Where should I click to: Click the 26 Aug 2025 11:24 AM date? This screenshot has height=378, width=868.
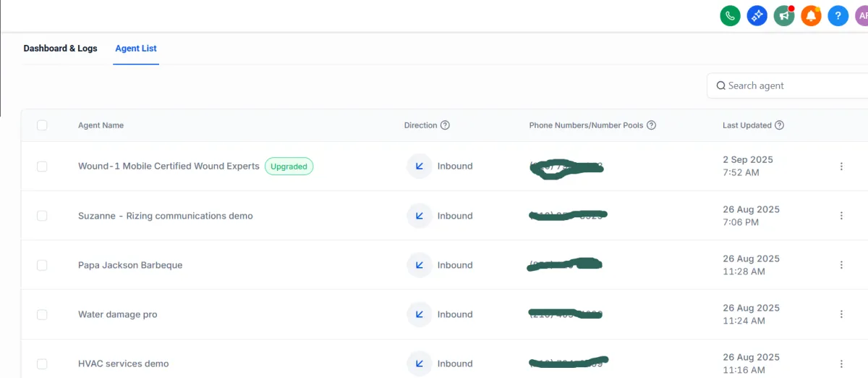[751, 314]
